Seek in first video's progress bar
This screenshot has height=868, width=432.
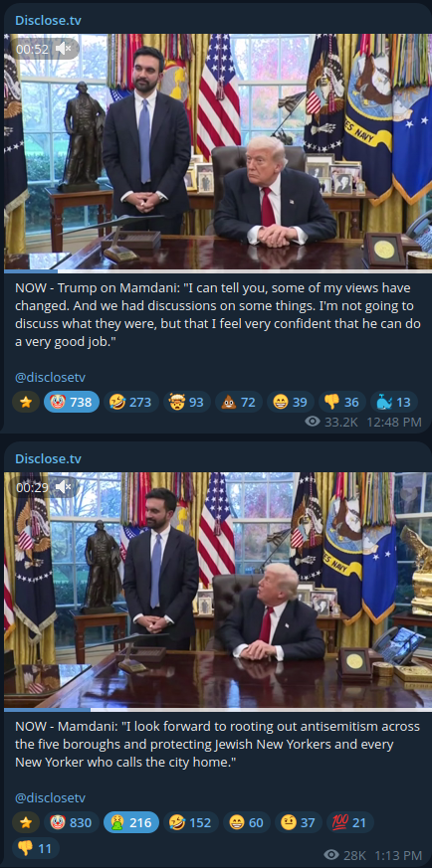[218, 271]
